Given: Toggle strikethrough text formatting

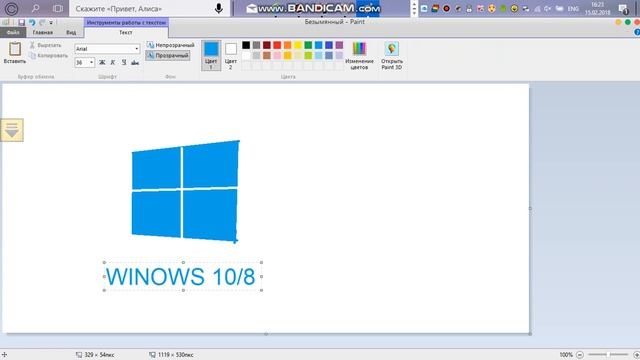Looking at the screenshot, I should tap(135, 62).
